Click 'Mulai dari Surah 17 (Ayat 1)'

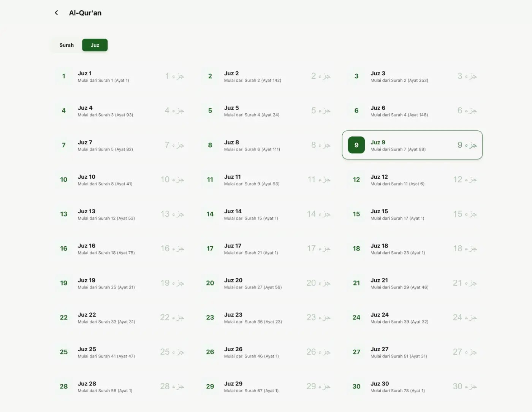(x=397, y=219)
